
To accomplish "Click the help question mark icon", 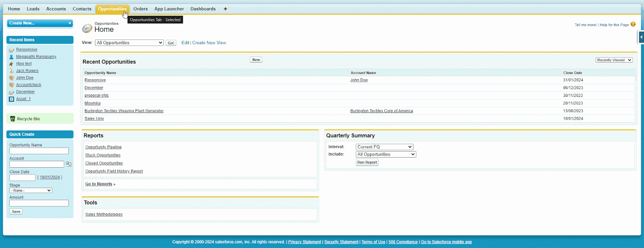I will tap(633, 24).
